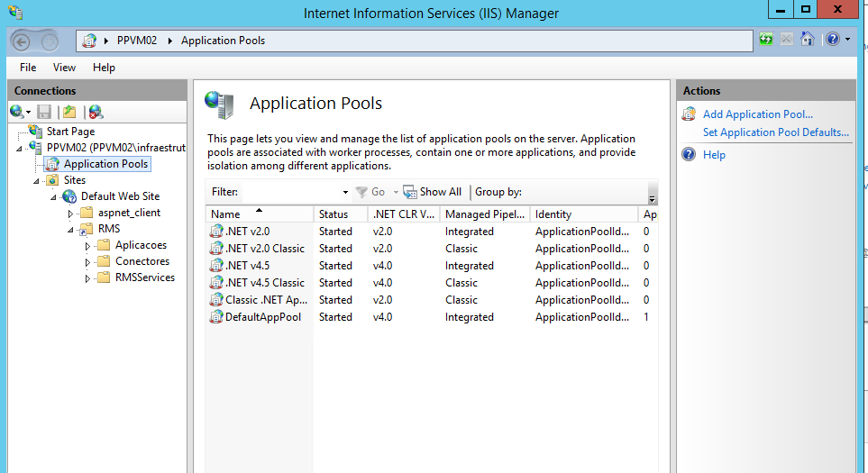
Task: Open the Filter dropdown arrow
Action: [x=345, y=192]
